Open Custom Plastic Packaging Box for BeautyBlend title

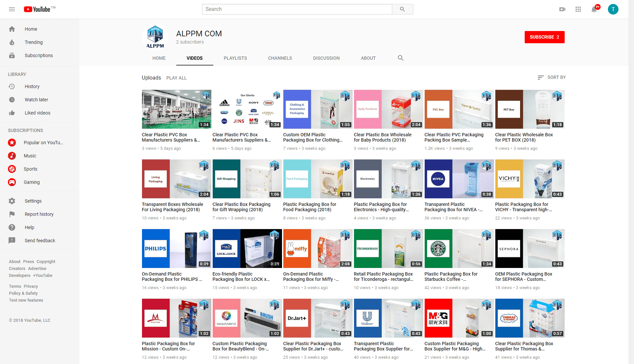point(241,346)
